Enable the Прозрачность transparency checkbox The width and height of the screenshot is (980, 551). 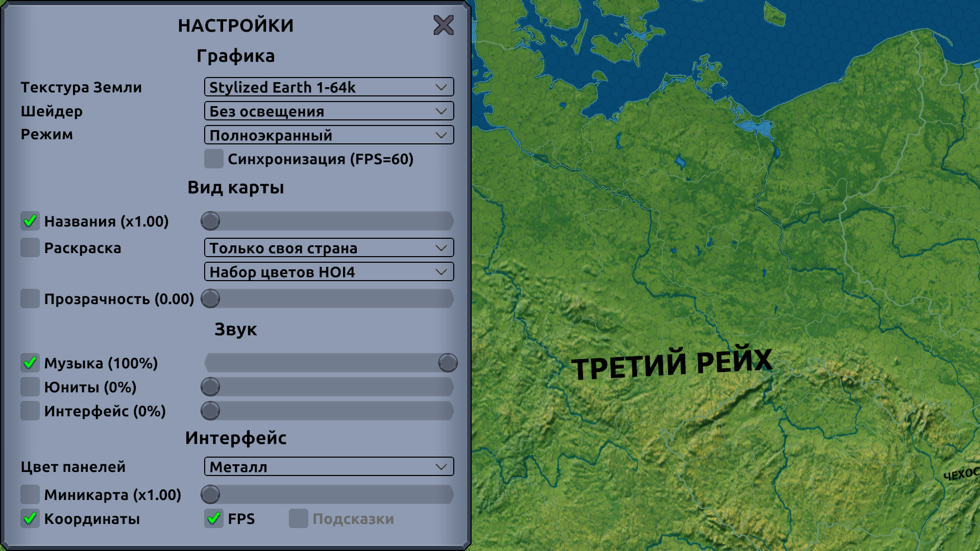30,298
